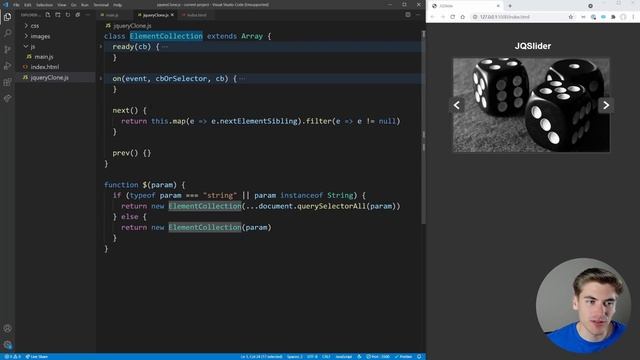Image resolution: width=640 pixels, height=360 pixels.
Task: Open the Help menu
Action: point(118,5)
